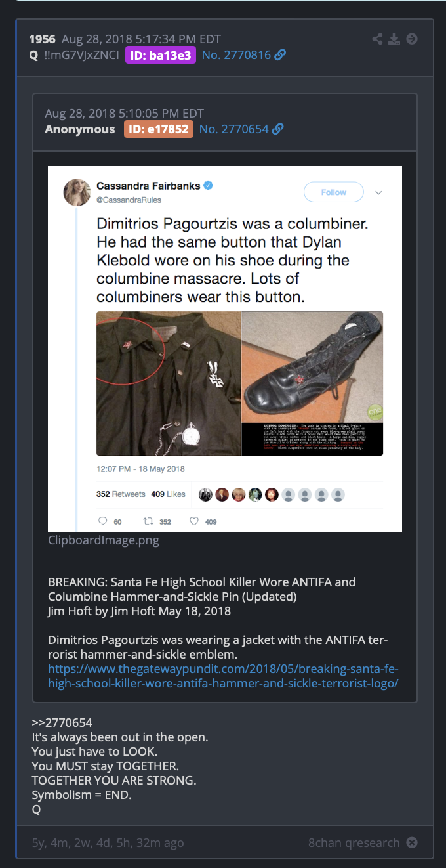Click the right-arrow circle icon in header
The height and width of the screenshot is (868, 446).
(412, 39)
